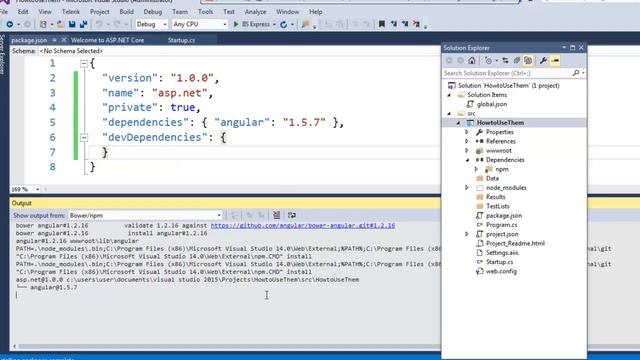Open the Project menu

click(x=100, y=12)
